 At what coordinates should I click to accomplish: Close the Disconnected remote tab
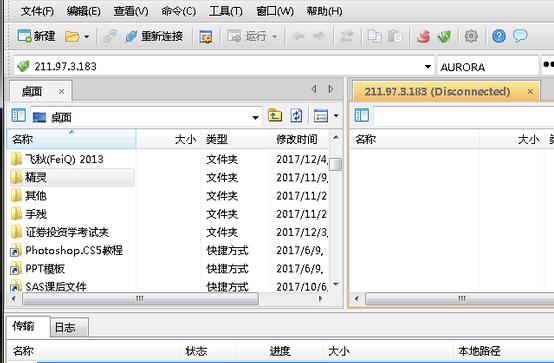[530, 92]
